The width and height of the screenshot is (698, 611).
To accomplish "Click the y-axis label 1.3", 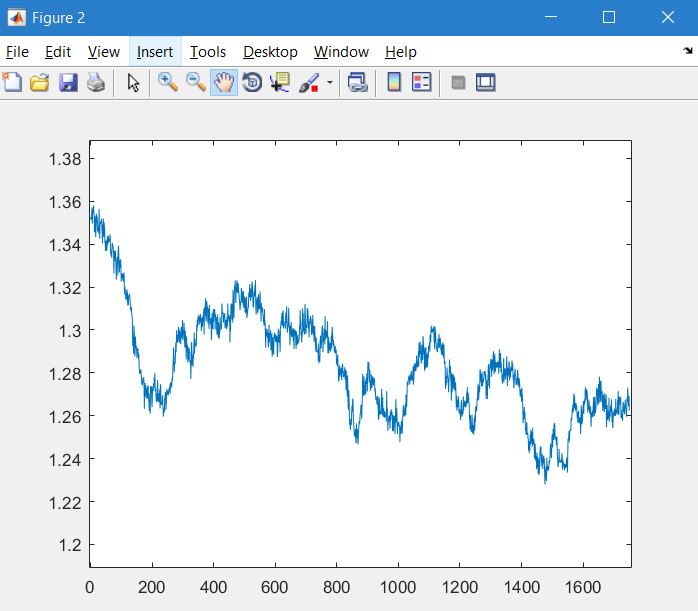I will click(x=70, y=331).
